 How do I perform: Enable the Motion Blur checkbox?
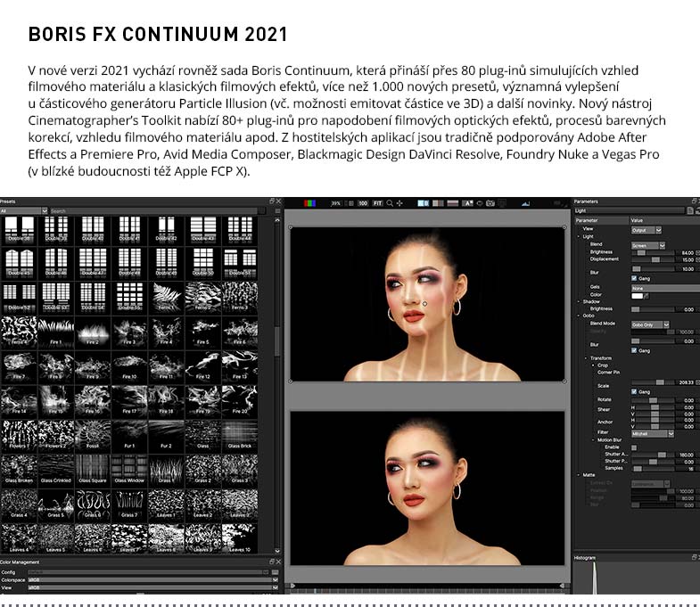[634, 447]
